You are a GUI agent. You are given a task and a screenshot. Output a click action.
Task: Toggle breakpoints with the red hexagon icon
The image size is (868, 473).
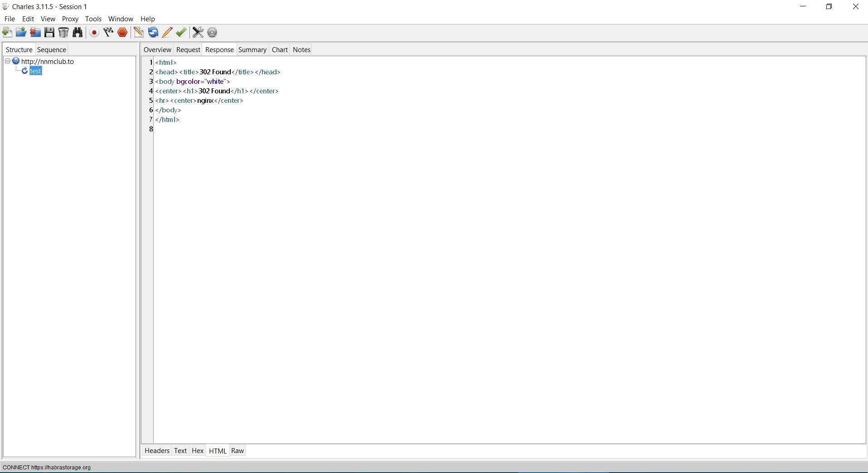122,32
